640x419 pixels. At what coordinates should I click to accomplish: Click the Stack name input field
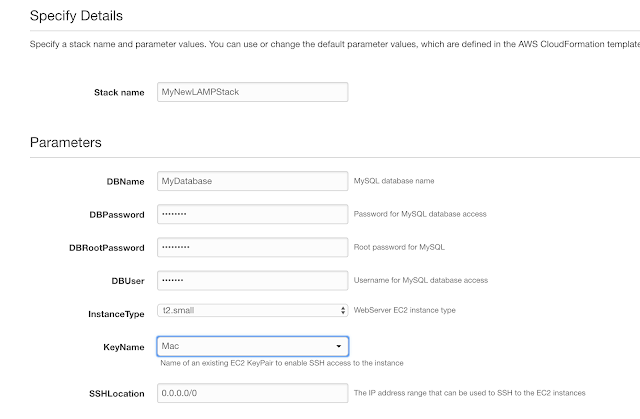[x=252, y=92]
